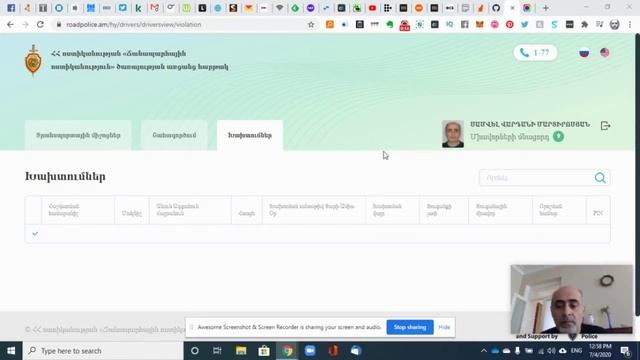Open the Chrome three-dot menu
Image resolution: width=640 pixels, height=360 pixels.
coord(630,24)
